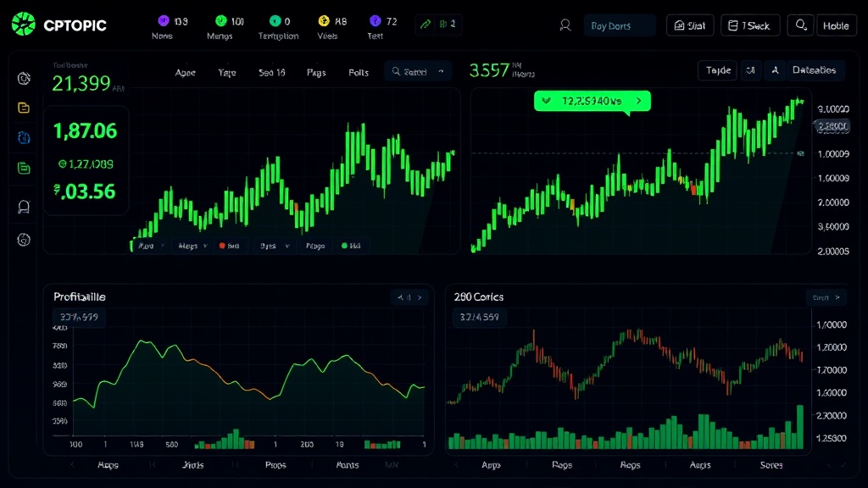Screen dimensions: 868x488
Task: Select the Seo 16 tab
Action: pyautogui.click(x=272, y=73)
